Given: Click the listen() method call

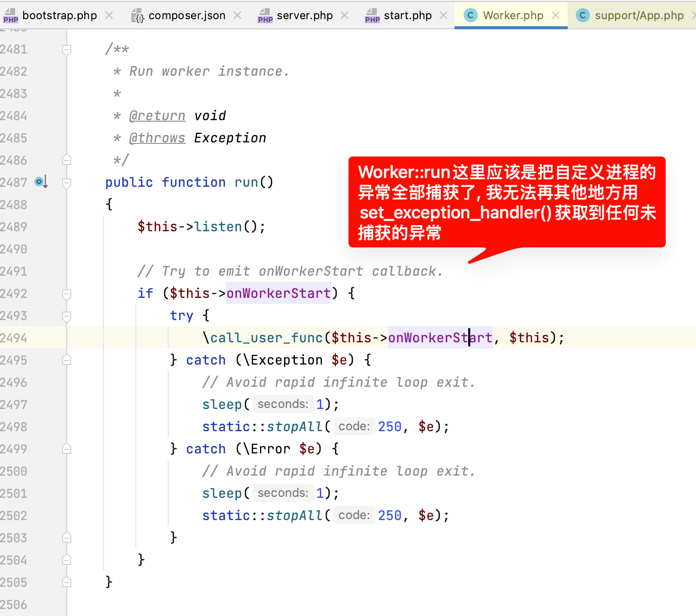Looking at the screenshot, I should (218, 227).
